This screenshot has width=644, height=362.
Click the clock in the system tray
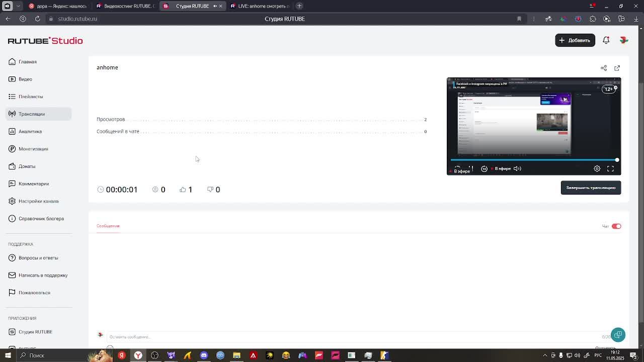(x=615, y=355)
